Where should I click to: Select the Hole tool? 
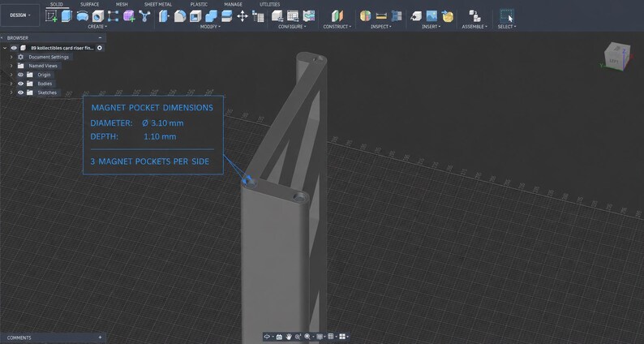coord(97,16)
